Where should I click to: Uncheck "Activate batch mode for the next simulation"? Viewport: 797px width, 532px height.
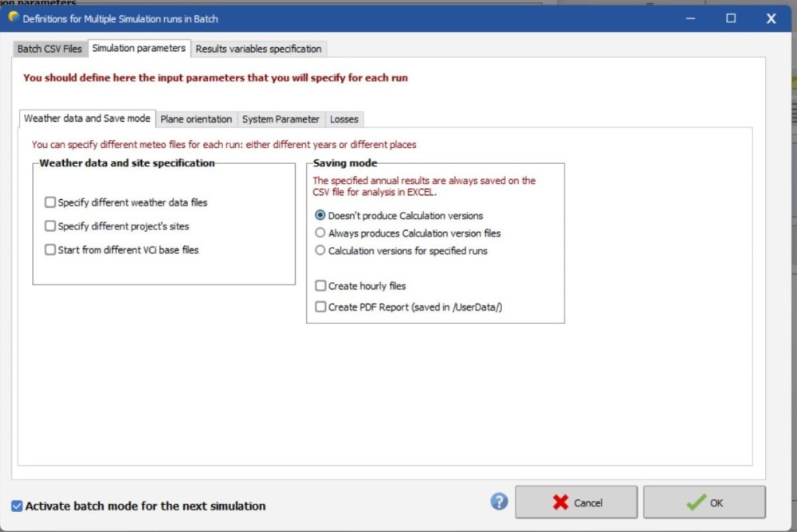tap(16, 506)
